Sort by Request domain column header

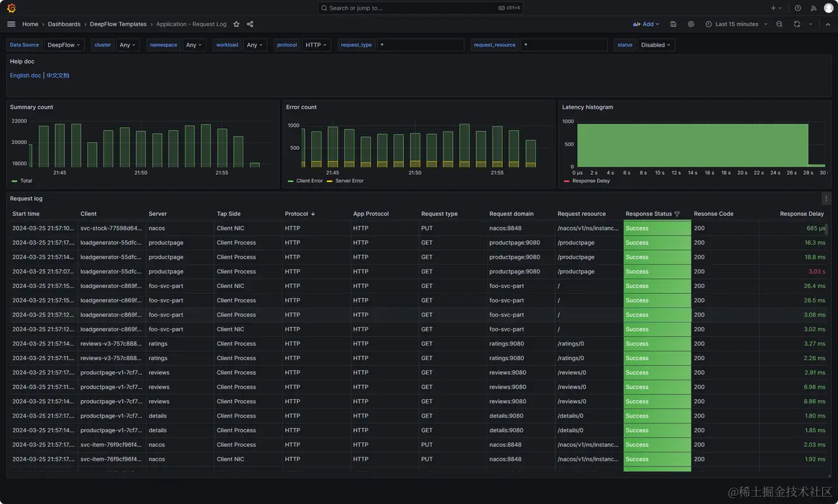[511, 214]
